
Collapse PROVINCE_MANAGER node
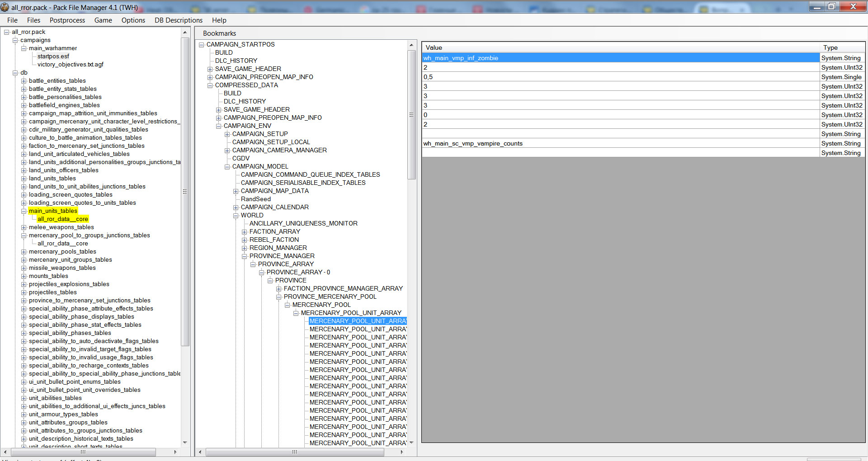tap(245, 256)
